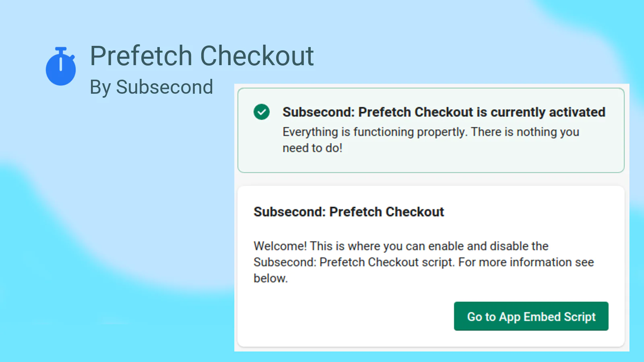Click the word below. in card text
644x362 pixels.
[x=270, y=278]
